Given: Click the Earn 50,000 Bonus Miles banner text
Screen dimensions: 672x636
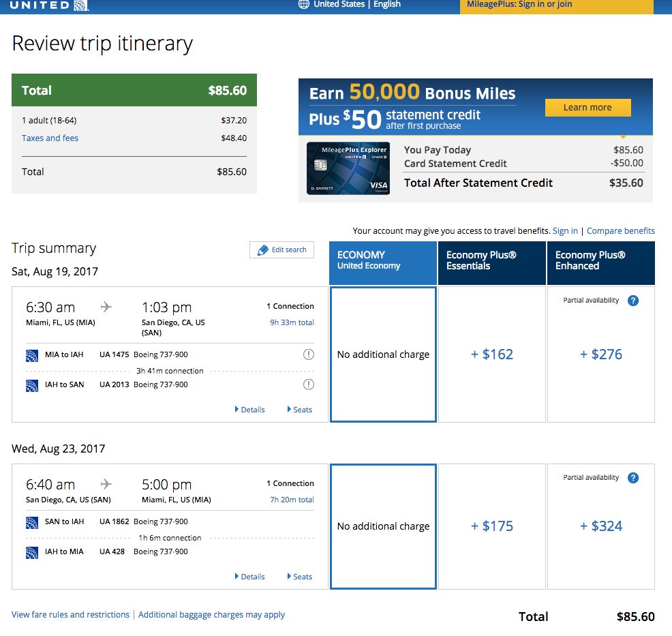Looking at the screenshot, I should 412,93.
